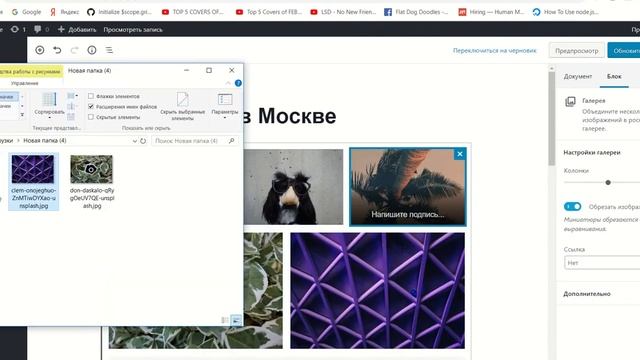The height and width of the screenshot is (360, 640).
Task: Click the search magnifier in Explorer
Action: (x=231, y=141)
